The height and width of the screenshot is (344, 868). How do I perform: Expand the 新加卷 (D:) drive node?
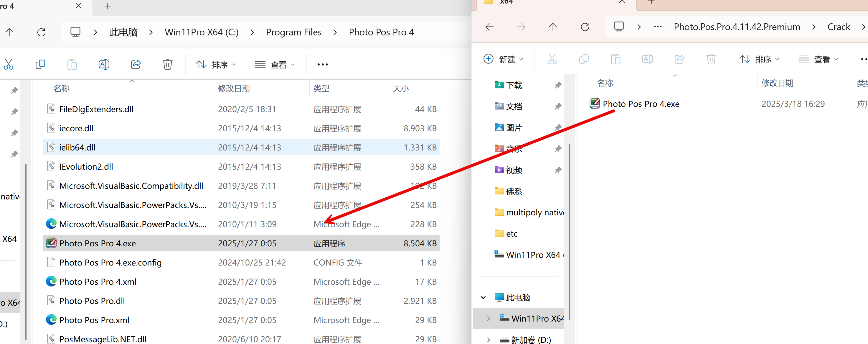[489, 340]
